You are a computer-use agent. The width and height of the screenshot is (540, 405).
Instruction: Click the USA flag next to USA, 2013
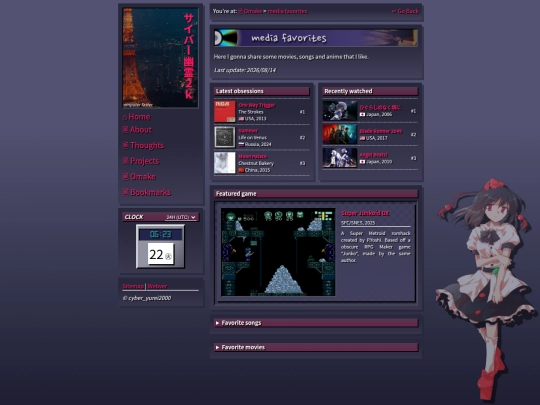click(241, 119)
